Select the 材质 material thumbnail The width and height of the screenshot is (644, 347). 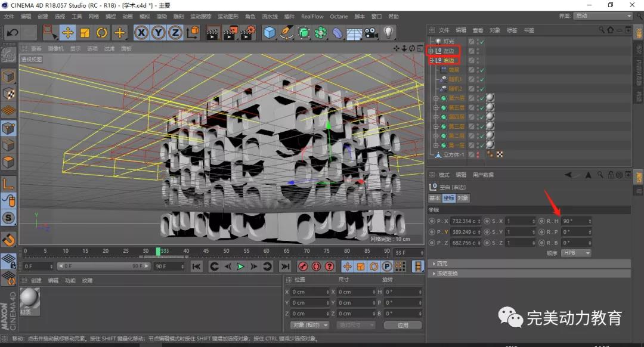pos(30,298)
